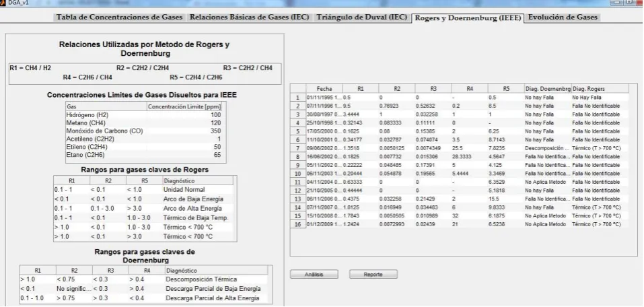This screenshot has height=307, width=644.
Task: Click the R1 column header in results table
Action: (x=361, y=88)
